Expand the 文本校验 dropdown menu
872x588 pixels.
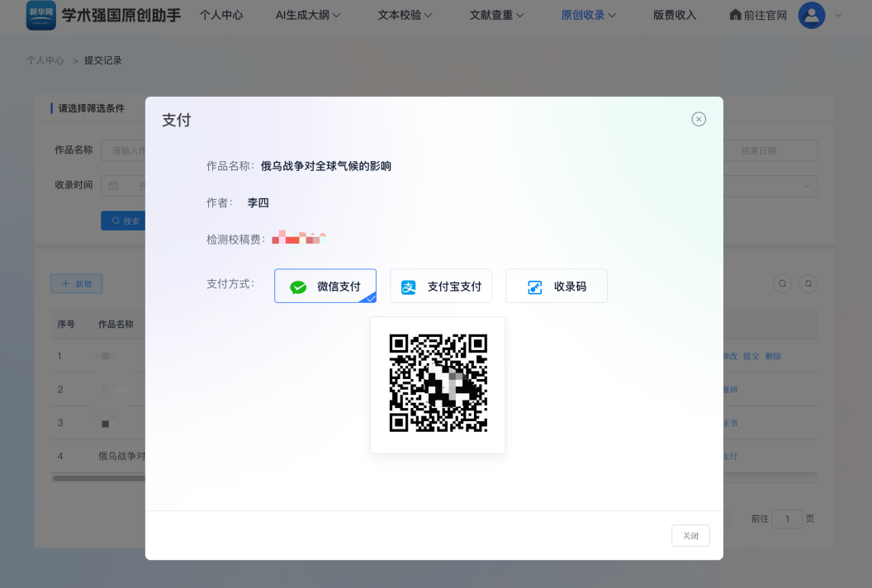coord(405,15)
